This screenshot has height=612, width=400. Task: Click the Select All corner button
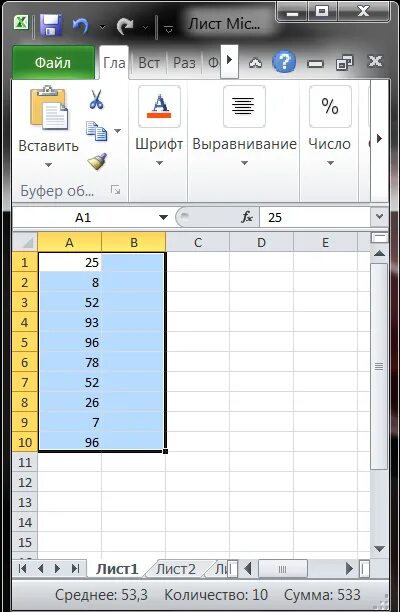coord(25,242)
